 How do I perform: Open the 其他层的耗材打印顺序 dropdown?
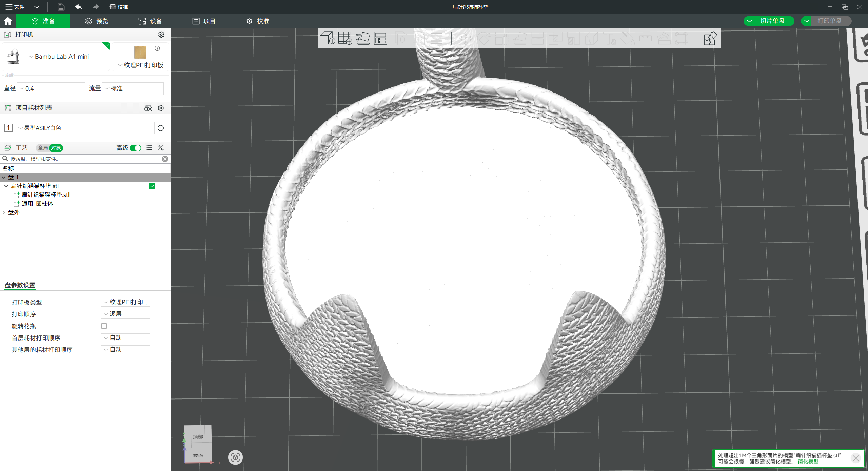(125, 350)
